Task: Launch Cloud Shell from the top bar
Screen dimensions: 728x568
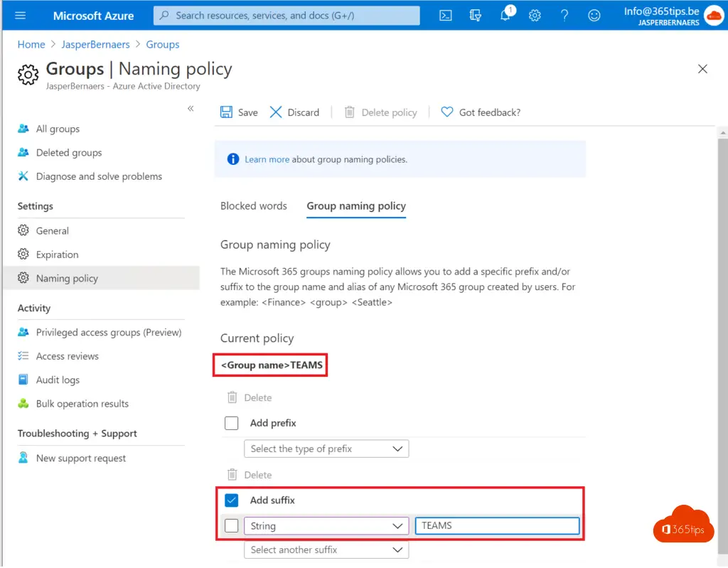Action: coord(446,16)
